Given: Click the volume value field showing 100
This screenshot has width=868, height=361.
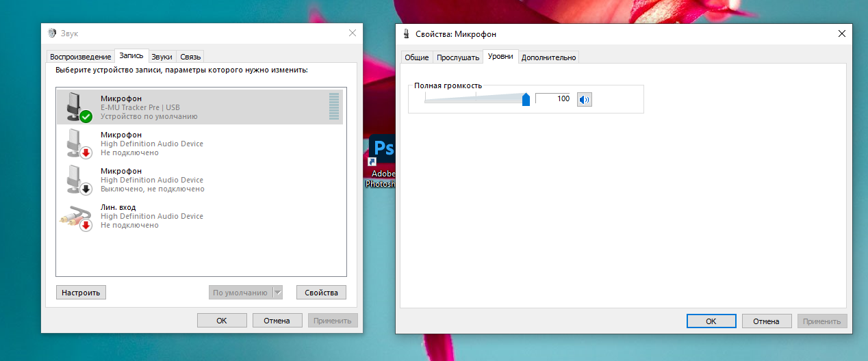Looking at the screenshot, I should (x=553, y=99).
